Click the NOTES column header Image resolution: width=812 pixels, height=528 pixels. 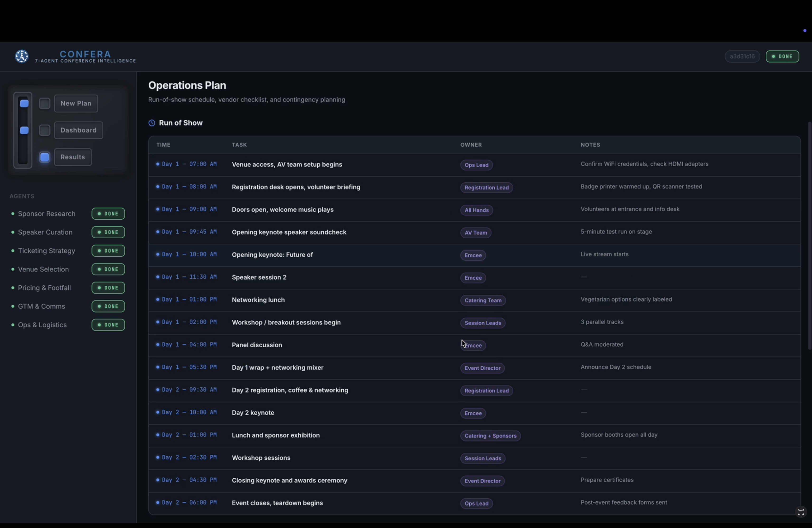click(x=590, y=145)
